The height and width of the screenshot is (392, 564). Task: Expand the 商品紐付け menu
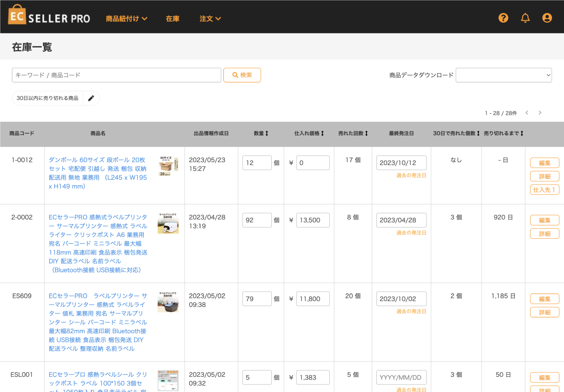[126, 19]
